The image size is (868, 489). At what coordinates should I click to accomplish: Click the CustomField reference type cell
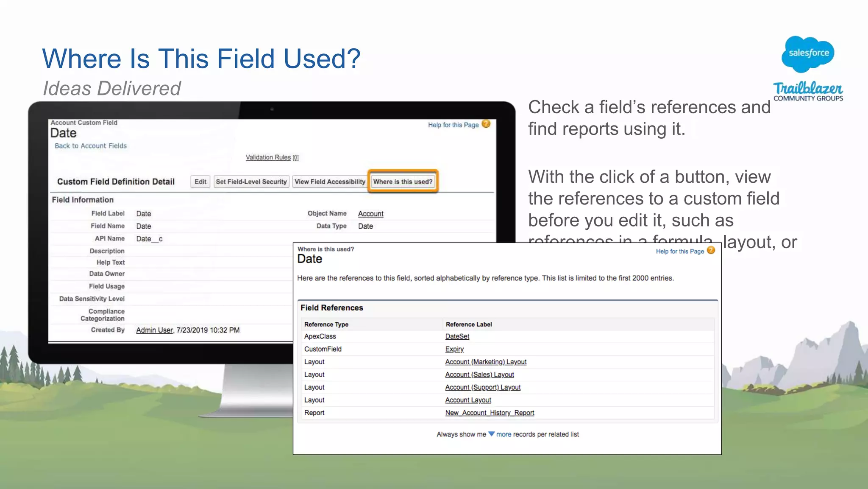323,349
